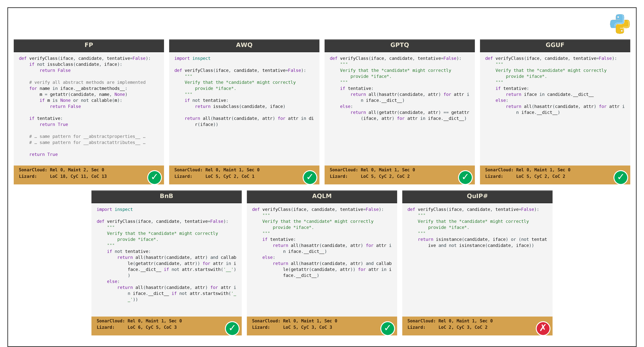Click 'Rel 0, Maint 2, Sec 0' in FP

77,170
